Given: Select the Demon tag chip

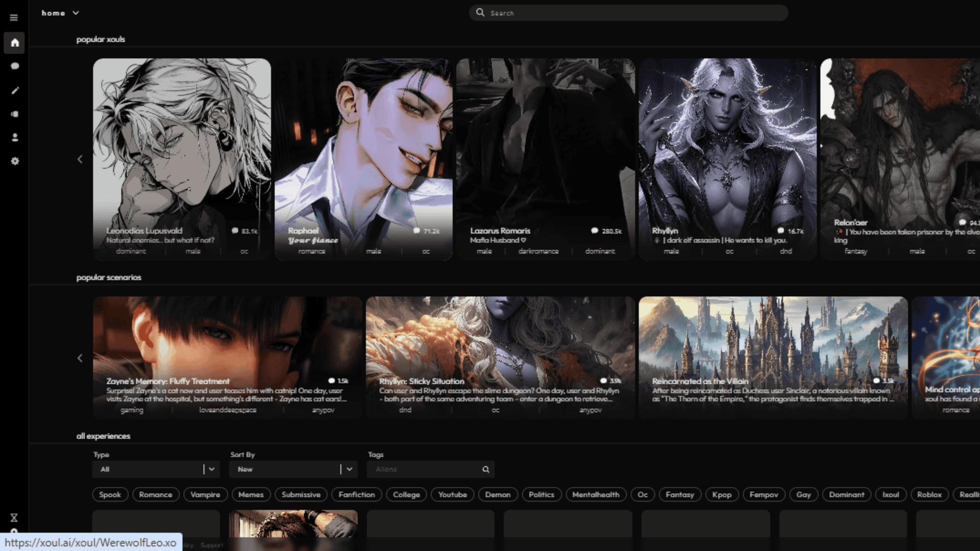Looking at the screenshot, I should 498,494.
